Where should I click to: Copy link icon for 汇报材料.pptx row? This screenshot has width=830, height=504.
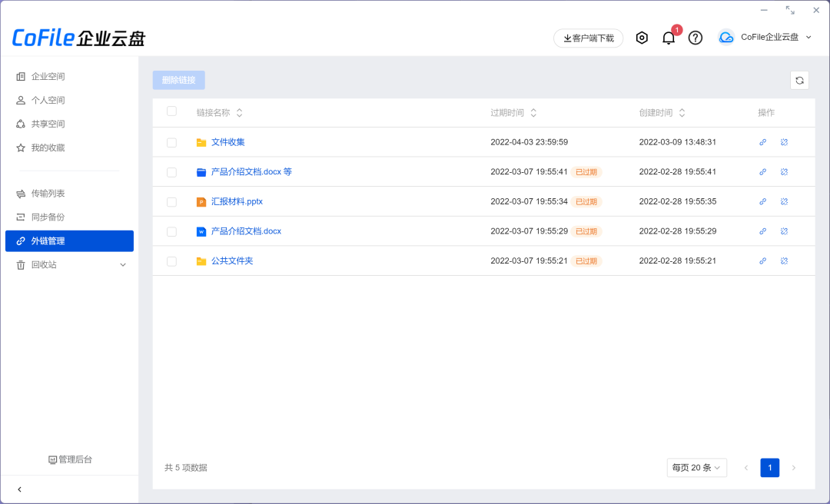[x=763, y=202]
